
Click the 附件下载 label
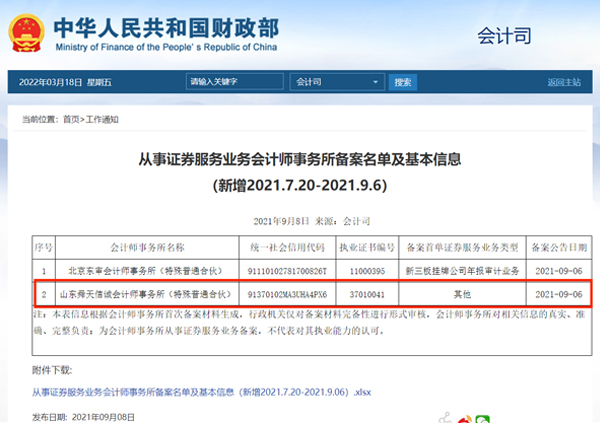[52, 370]
